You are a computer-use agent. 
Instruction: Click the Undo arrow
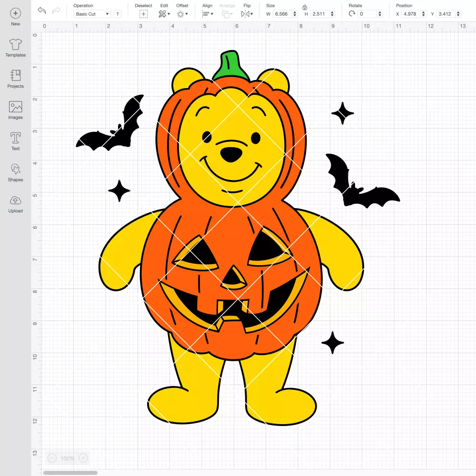42,10
